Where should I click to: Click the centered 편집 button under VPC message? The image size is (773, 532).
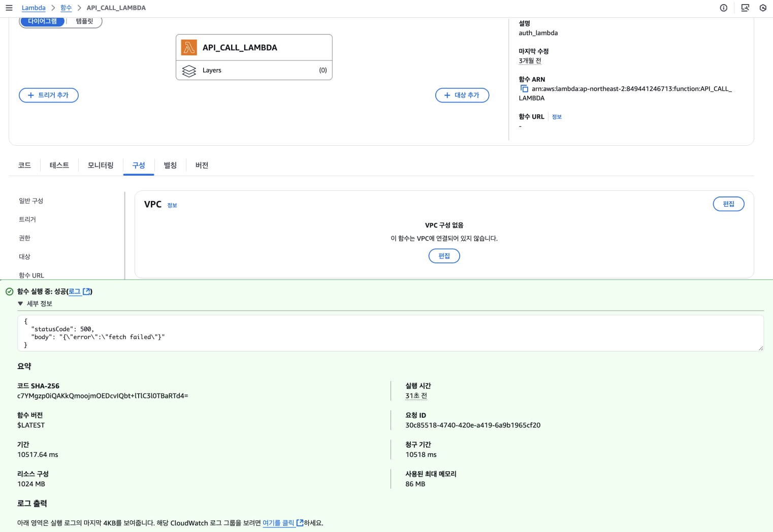tap(444, 256)
